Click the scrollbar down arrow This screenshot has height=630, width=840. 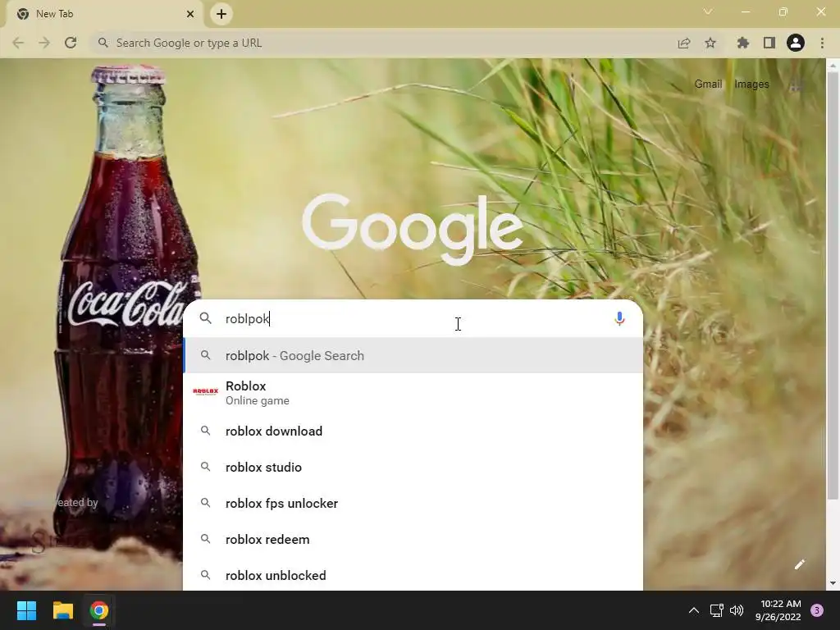833,583
